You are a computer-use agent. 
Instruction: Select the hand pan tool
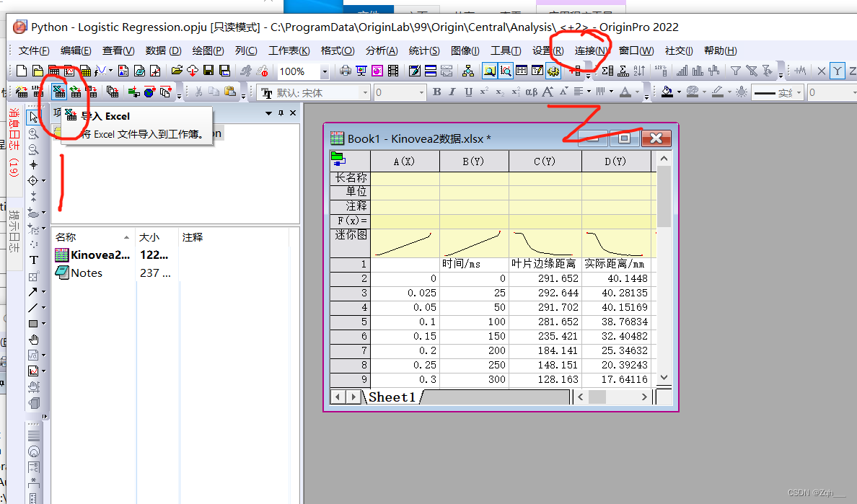point(34,339)
